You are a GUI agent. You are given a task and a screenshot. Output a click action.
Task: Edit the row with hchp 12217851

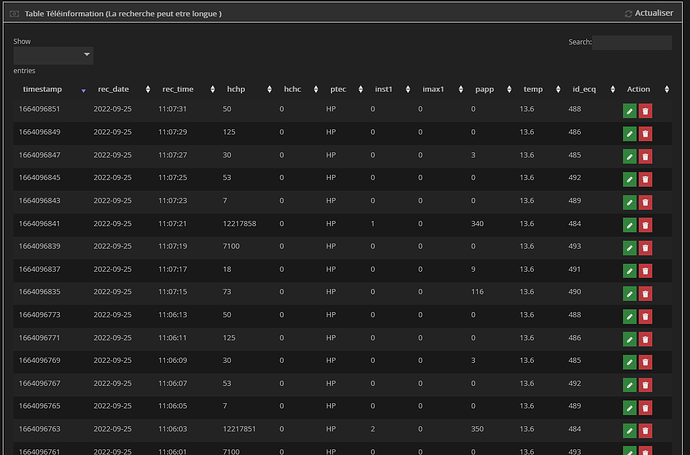629,431
